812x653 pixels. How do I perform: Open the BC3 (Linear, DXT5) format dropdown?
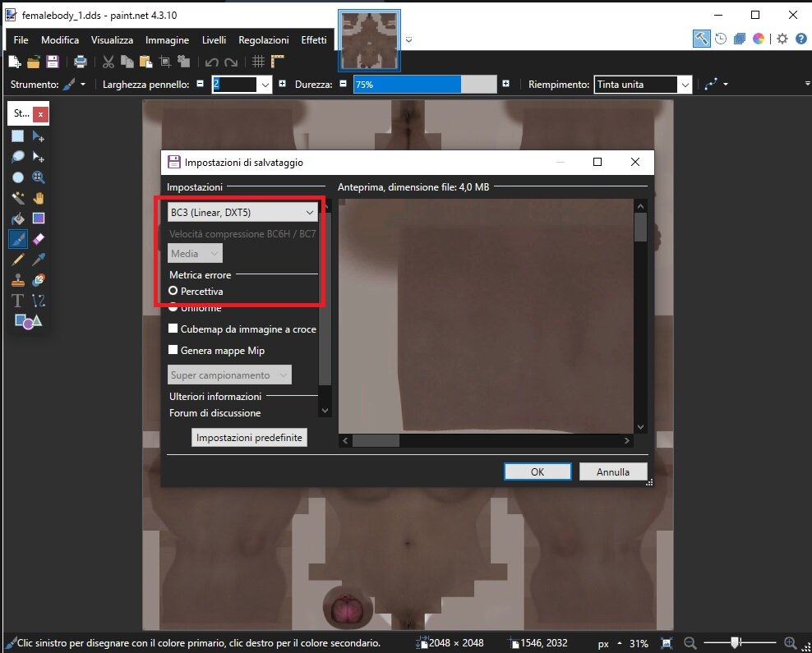pyautogui.click(x=242, y=212)
